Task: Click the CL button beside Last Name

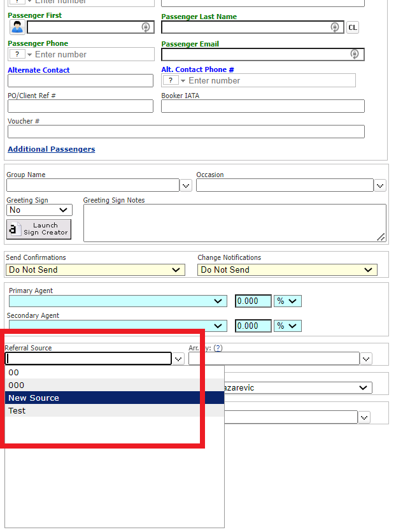Action: click(352, 27)
